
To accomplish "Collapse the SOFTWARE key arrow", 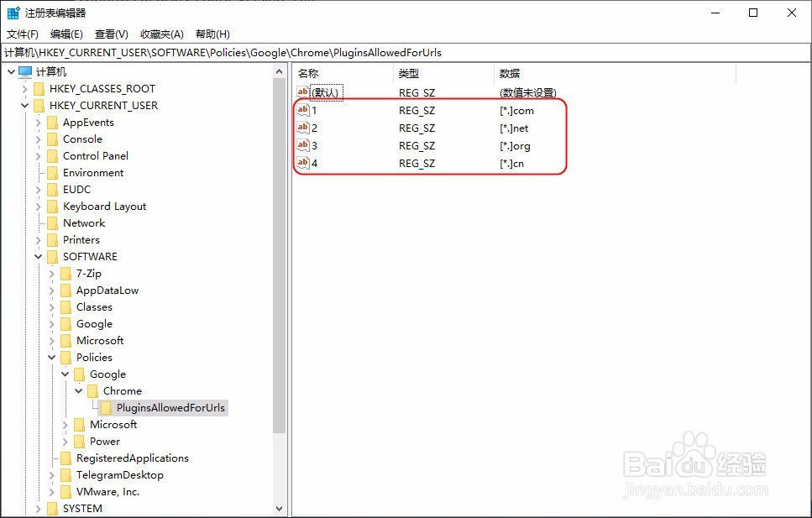I will coord(38,256).
